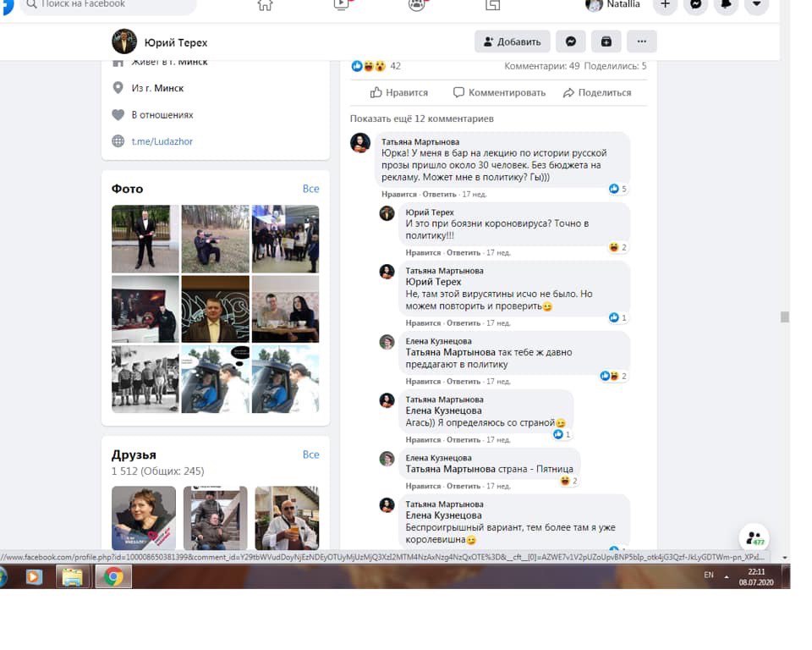Open friend thumbnail of red-haired woman

144,518
